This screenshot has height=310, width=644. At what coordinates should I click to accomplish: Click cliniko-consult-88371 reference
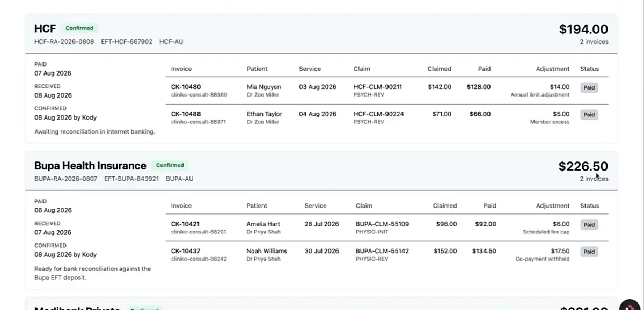[199, 122]
